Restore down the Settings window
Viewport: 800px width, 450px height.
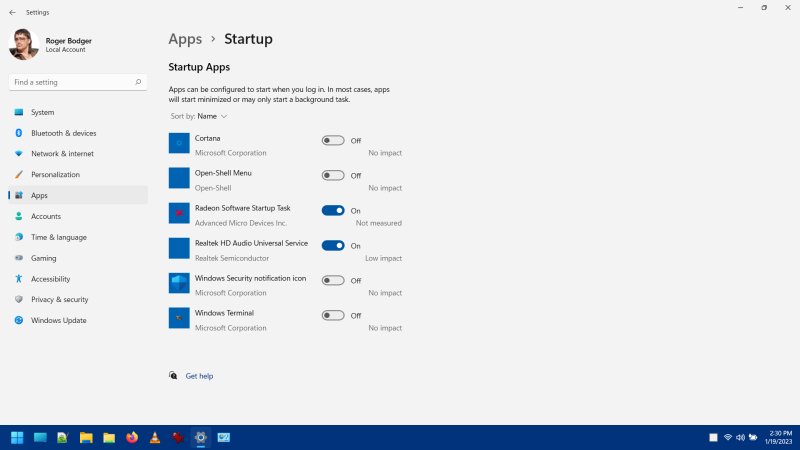764,8
